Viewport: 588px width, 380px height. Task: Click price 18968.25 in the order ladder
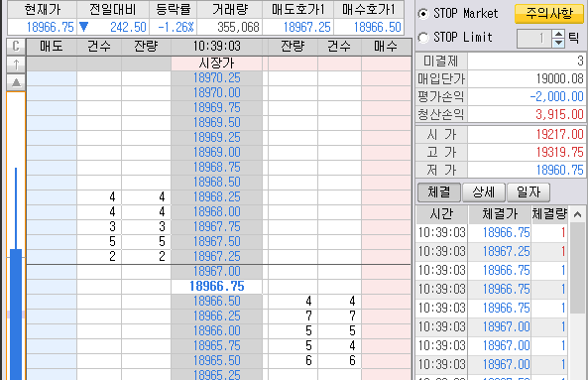point(216,196)
